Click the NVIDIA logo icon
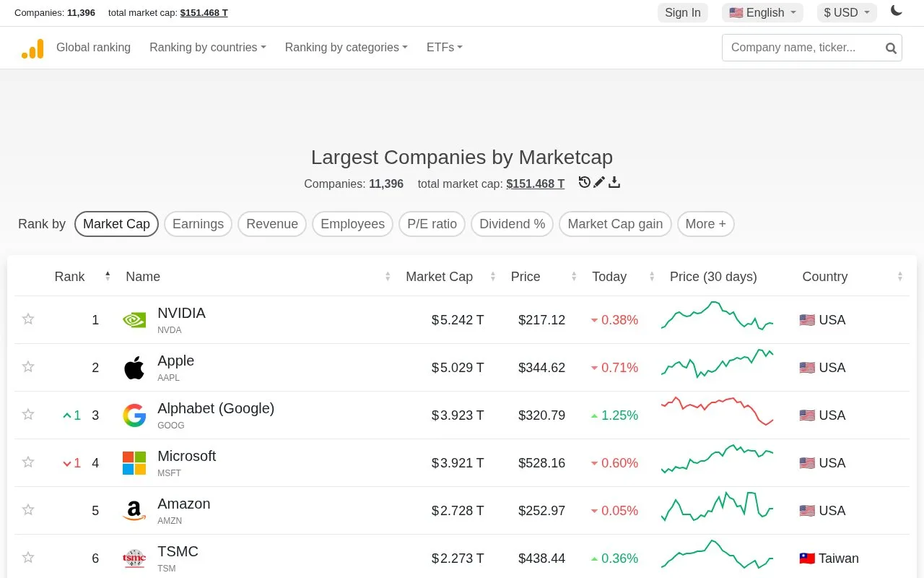The width and height of the screenshot is (924, 578). coord(134,319)
